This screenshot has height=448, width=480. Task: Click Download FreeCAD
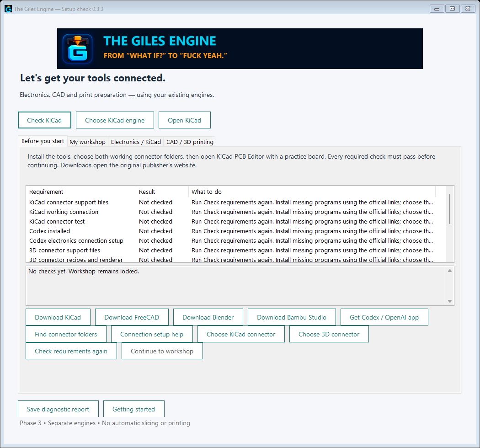tap(132, 317)
